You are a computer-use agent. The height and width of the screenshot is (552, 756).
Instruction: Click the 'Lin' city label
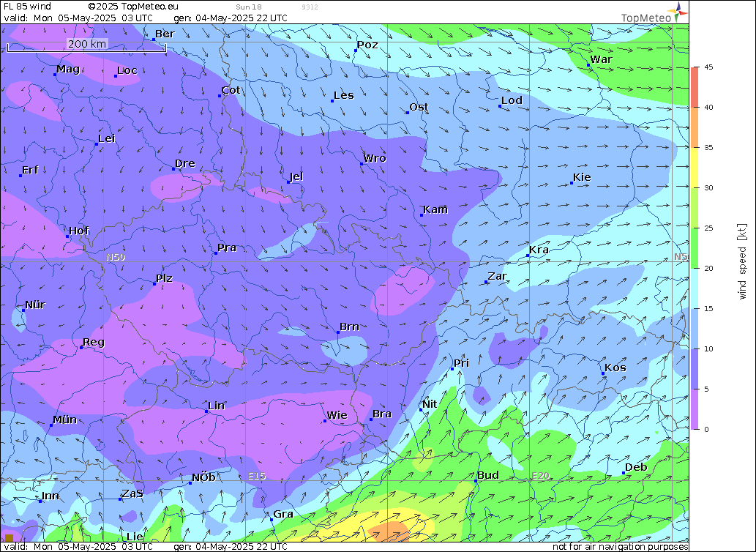pyautogui.click(x=216, y=406)
